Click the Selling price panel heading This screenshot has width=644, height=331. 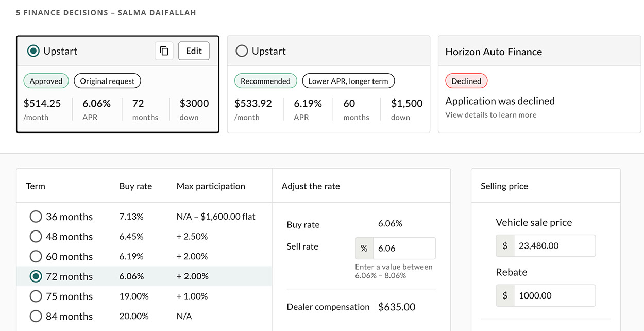coord(504,186)
